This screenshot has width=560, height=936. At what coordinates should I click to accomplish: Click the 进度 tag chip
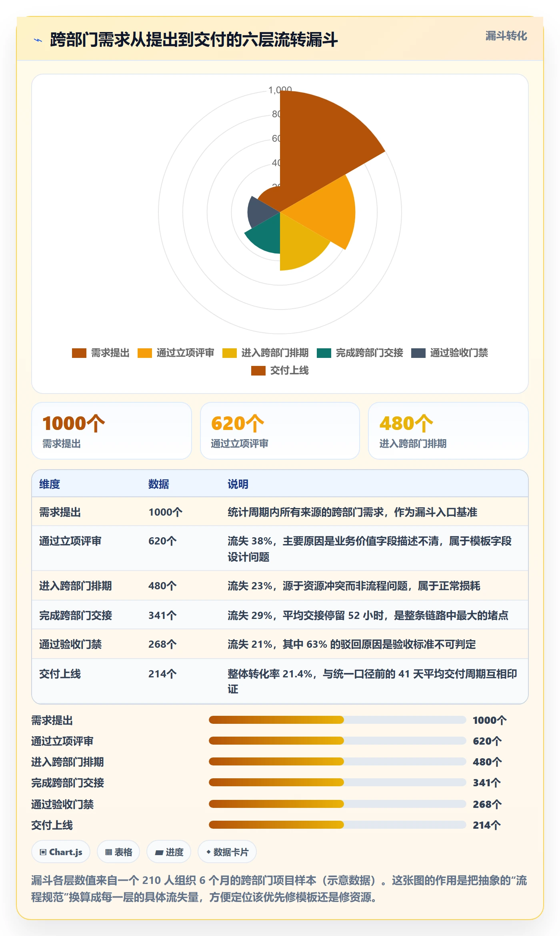pyautogui.click(x=169, y=852)
